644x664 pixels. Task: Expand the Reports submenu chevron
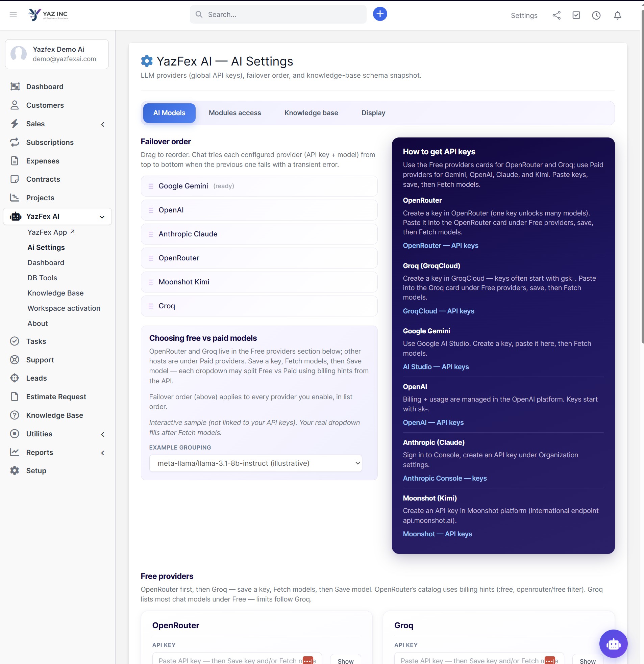[103, 453]
